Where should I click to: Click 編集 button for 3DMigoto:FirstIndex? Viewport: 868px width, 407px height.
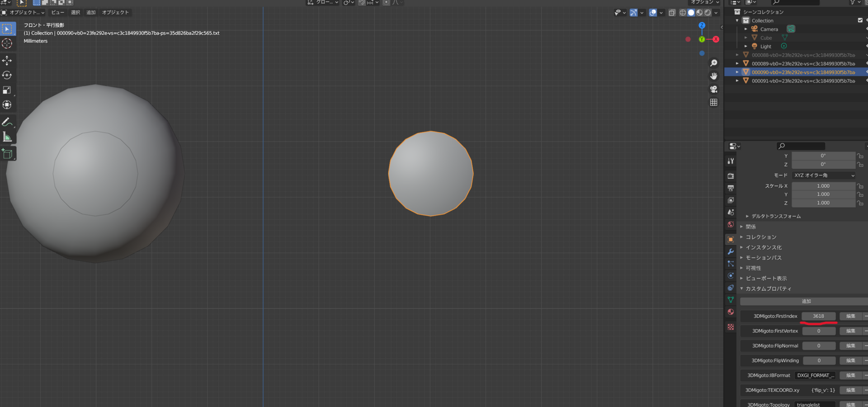click(x=851, y=316)
